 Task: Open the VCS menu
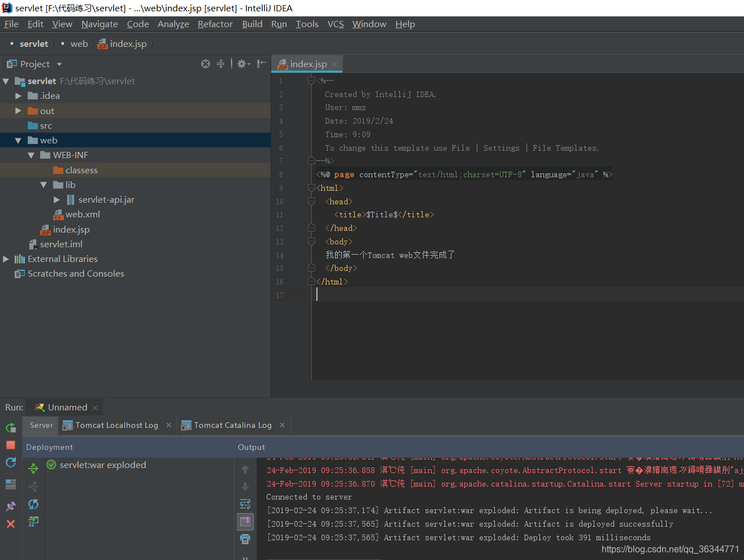pyautogui.click(x=336, y=24)
